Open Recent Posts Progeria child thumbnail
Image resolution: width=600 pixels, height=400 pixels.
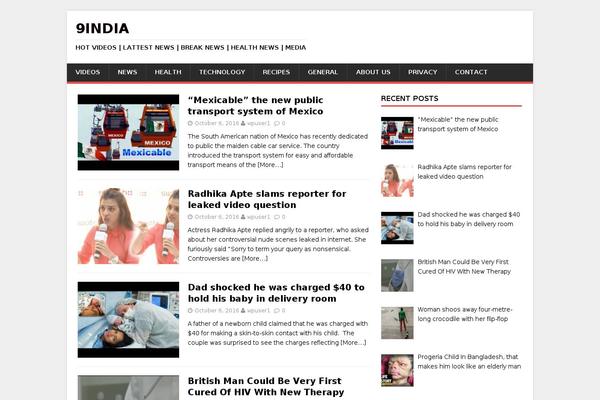(x=397, y=370)
